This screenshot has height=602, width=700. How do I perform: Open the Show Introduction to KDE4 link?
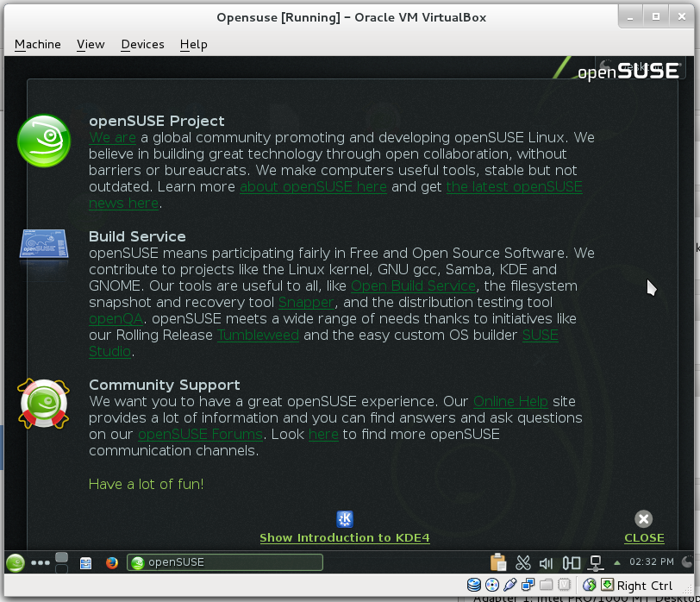345,537
